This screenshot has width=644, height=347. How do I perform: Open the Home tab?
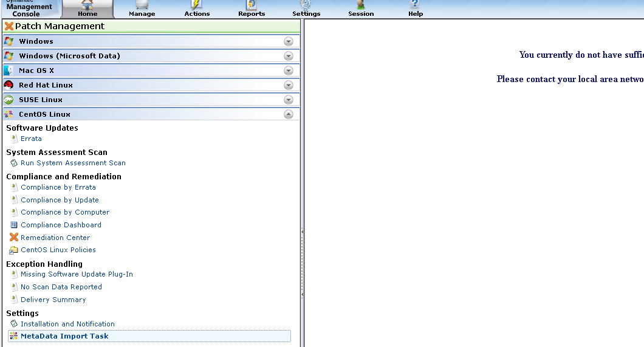pos(87,9)
